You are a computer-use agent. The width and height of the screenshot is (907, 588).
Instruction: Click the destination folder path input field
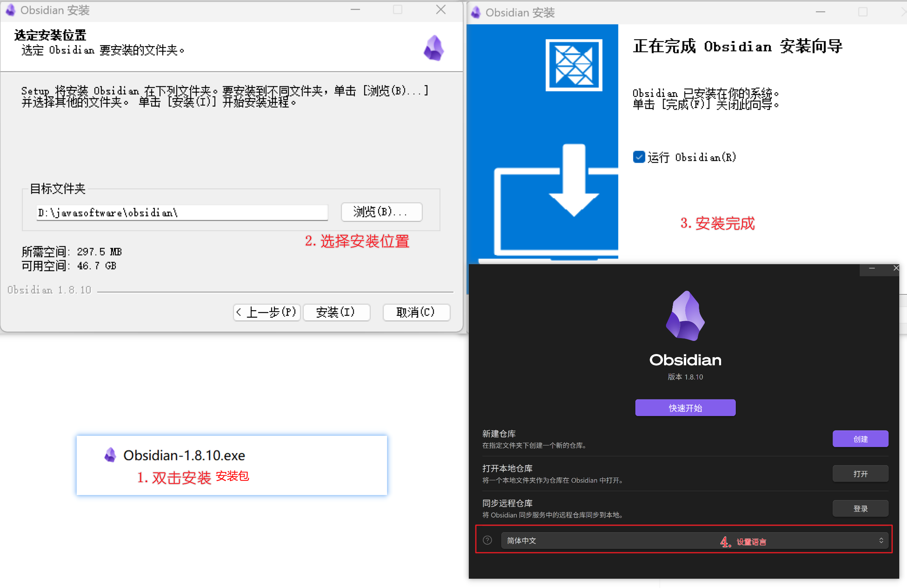tap(182, 213)
